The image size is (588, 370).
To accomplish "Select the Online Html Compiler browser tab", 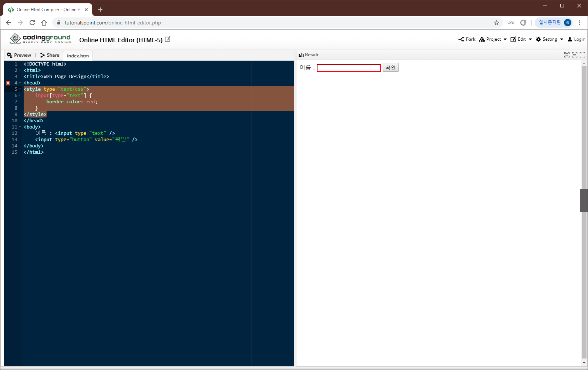I will click(x=48, y=10).
